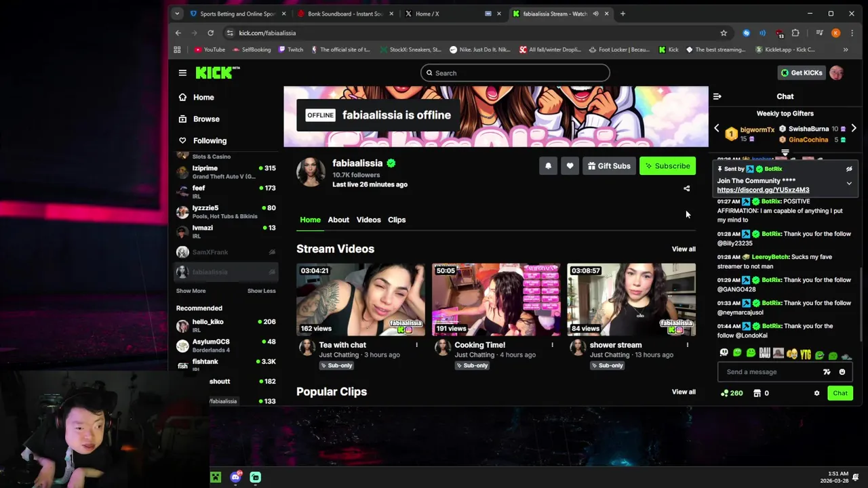Click Show More in following list
This screenshot has width=868, height=488.
pyautogui.click(x=191, y=291)
